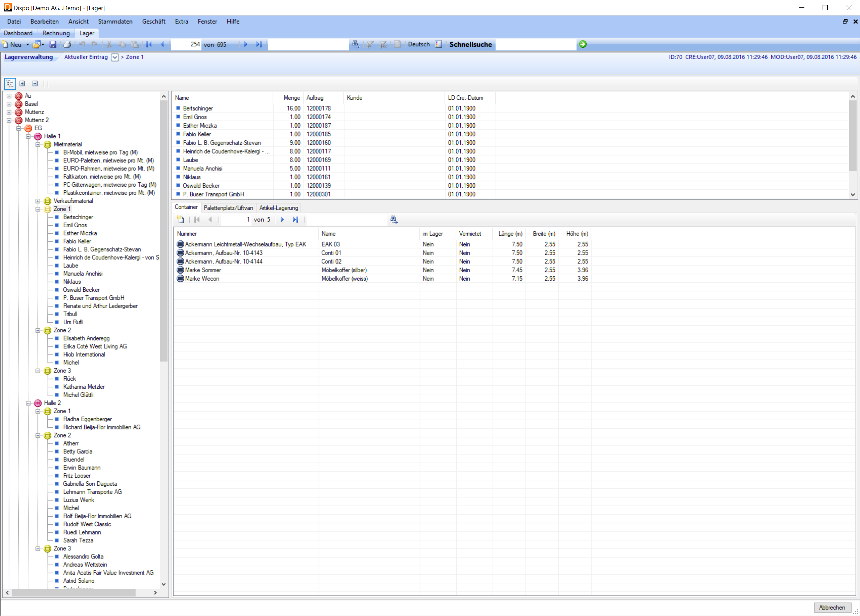Click new container icon in Container toolbar
The height and width of the screenshot is (616, 860).
click(x=181, y=220)
